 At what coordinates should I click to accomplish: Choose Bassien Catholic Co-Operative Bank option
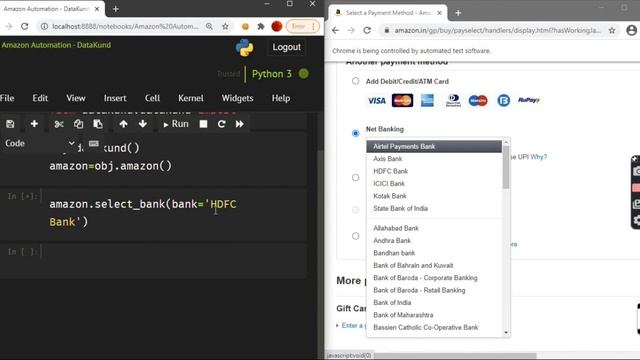pyautogui.click(x=434, y=327)
